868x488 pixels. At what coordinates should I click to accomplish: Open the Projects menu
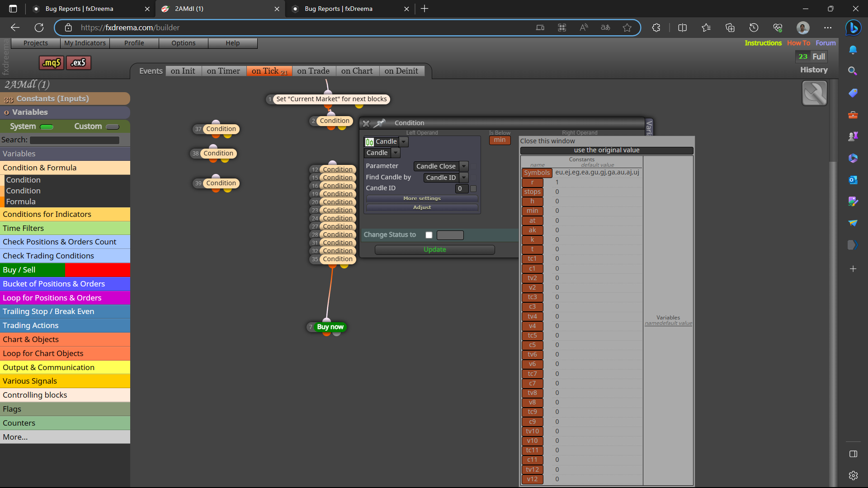point(36,43)
